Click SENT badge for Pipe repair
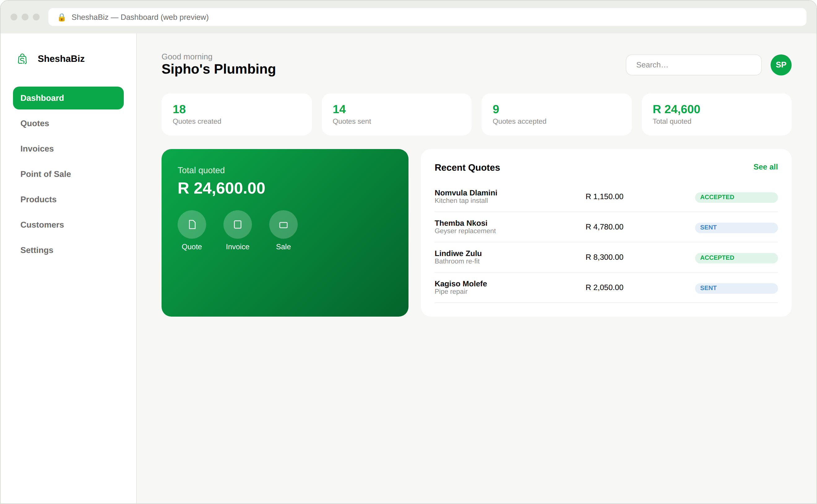 coord(736,288)
